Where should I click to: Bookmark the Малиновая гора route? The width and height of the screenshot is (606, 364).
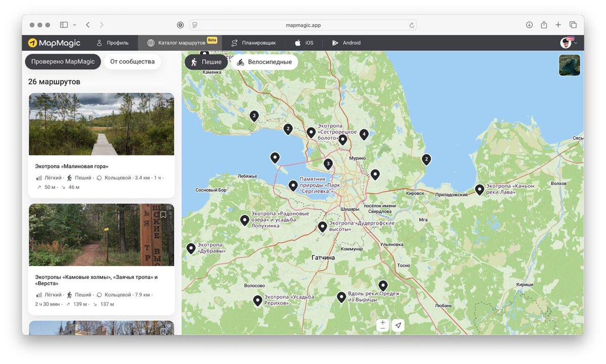163,103
